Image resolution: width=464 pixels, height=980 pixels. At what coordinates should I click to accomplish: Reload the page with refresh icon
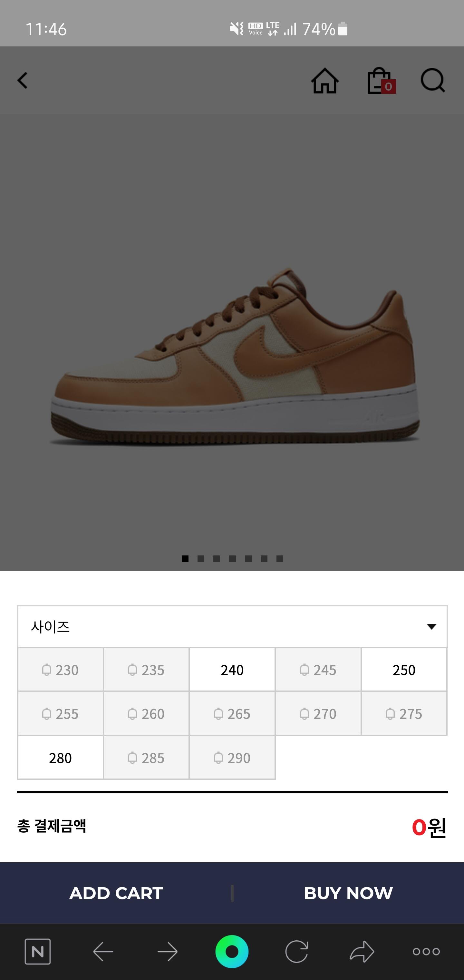[297, 951]
